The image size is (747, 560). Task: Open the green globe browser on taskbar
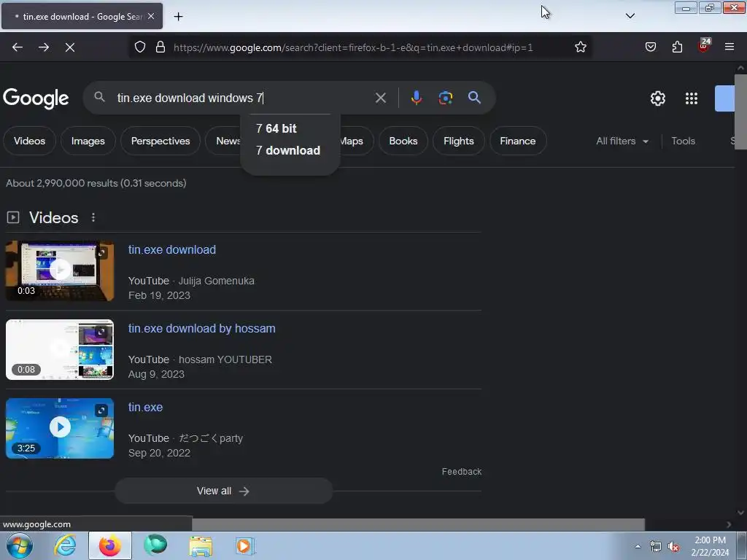pyautogui.click(x=155, y=545)
